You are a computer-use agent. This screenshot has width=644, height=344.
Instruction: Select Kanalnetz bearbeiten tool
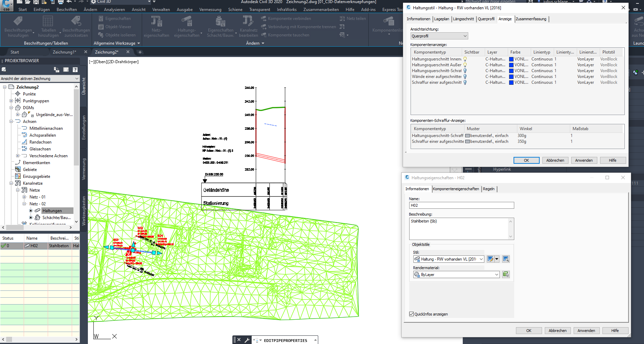coord(248,26)
